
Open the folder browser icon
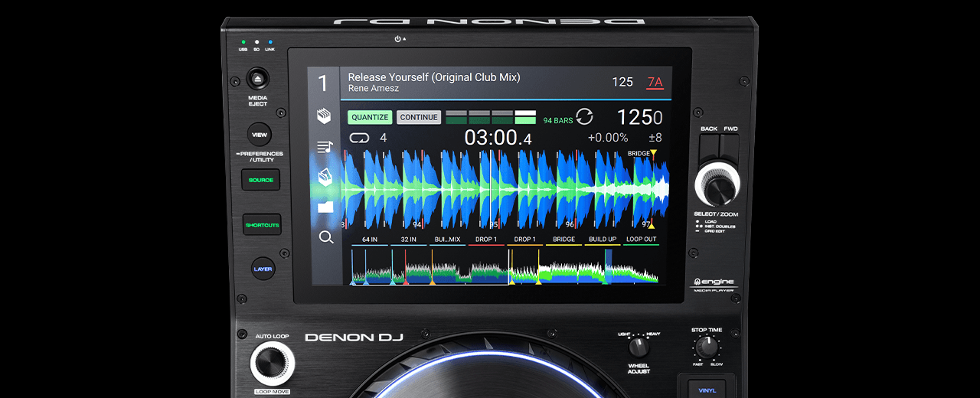[x=325, y=207]
